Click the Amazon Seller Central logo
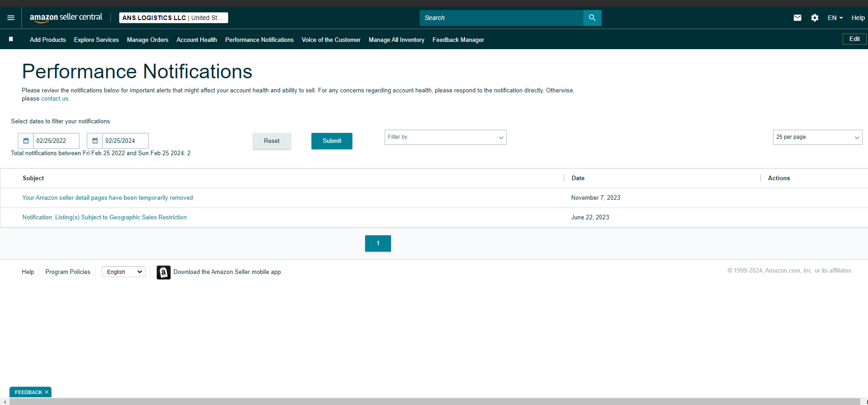The width and height of the screenshot is (868, 405). click(x=66, y=18)
